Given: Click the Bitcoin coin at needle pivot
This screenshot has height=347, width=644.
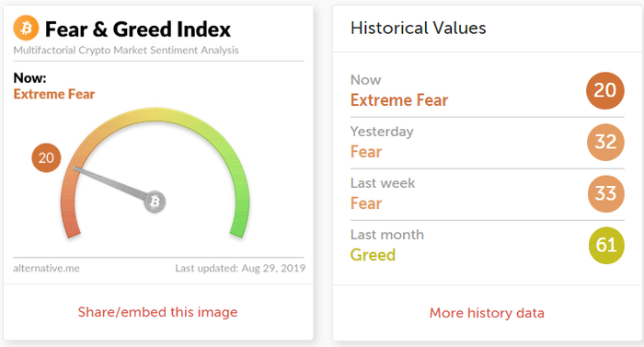Looking at the screenshot, I should point(155,202).
